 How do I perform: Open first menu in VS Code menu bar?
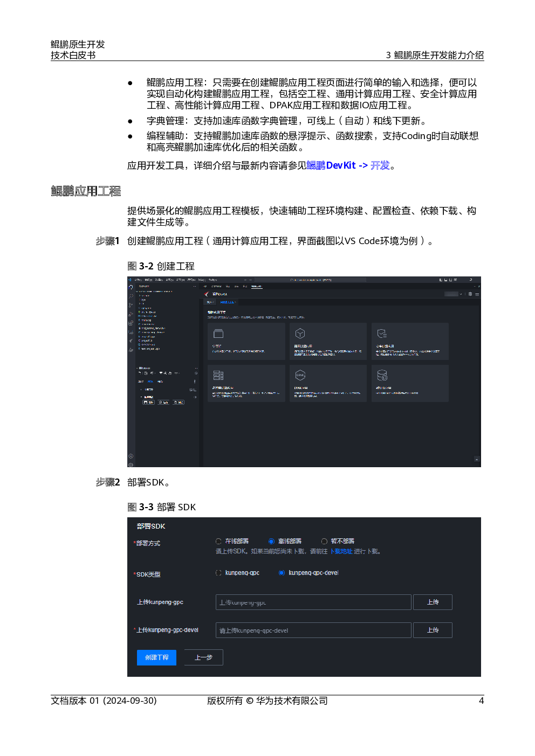(138, 280)
